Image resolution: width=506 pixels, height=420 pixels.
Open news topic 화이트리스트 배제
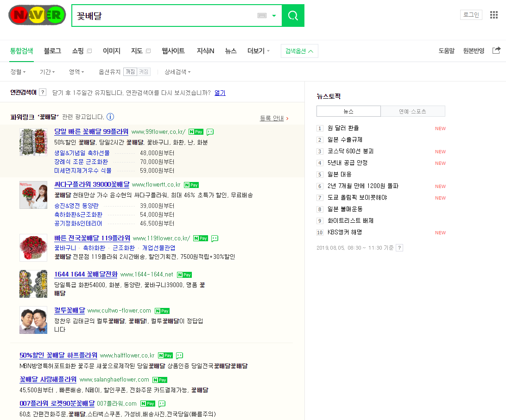pos(350,220)
